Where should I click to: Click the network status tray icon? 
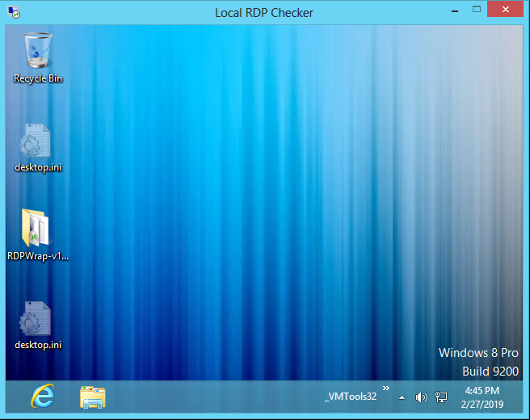coord(441,397)
